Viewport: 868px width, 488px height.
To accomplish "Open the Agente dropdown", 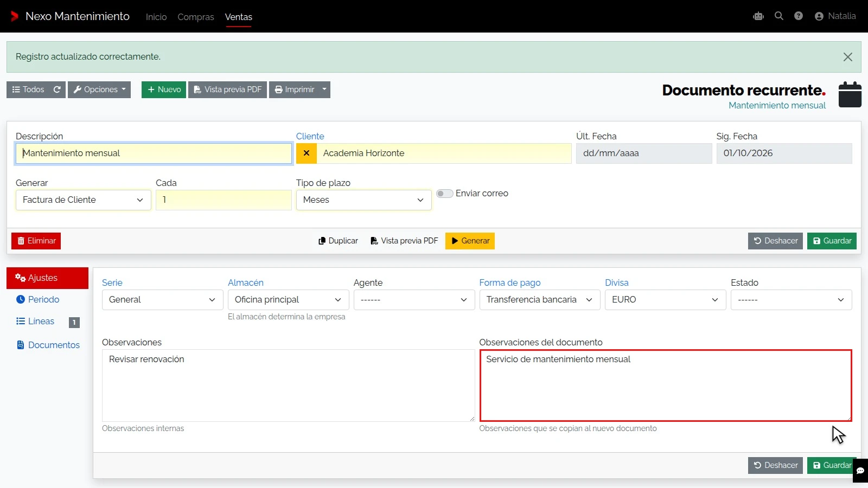I will [x=414, y=300].
